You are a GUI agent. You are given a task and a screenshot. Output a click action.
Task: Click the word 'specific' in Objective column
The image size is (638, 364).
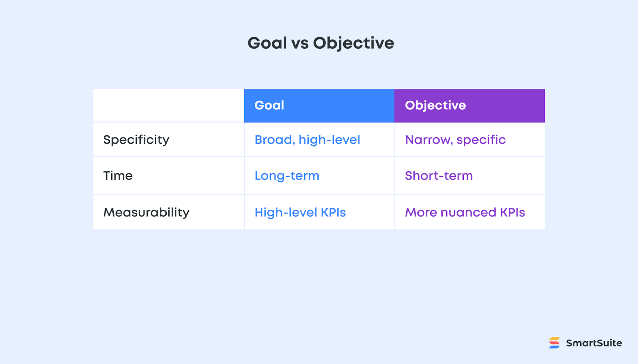click(x=481, y=140)
